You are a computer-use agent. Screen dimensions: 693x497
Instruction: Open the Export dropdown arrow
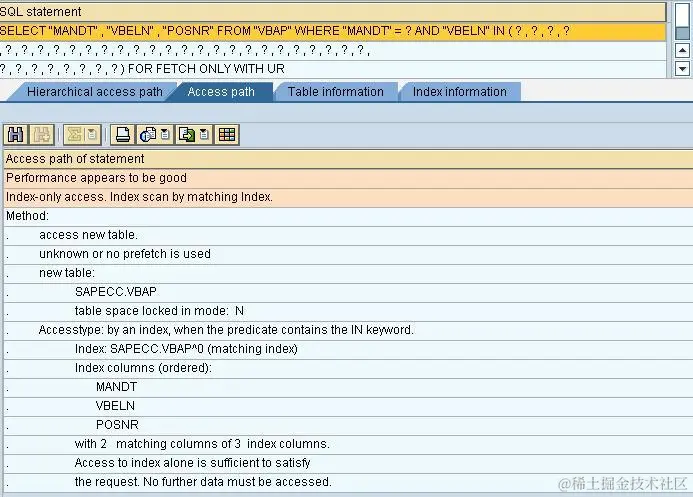(x=204, y=135)
